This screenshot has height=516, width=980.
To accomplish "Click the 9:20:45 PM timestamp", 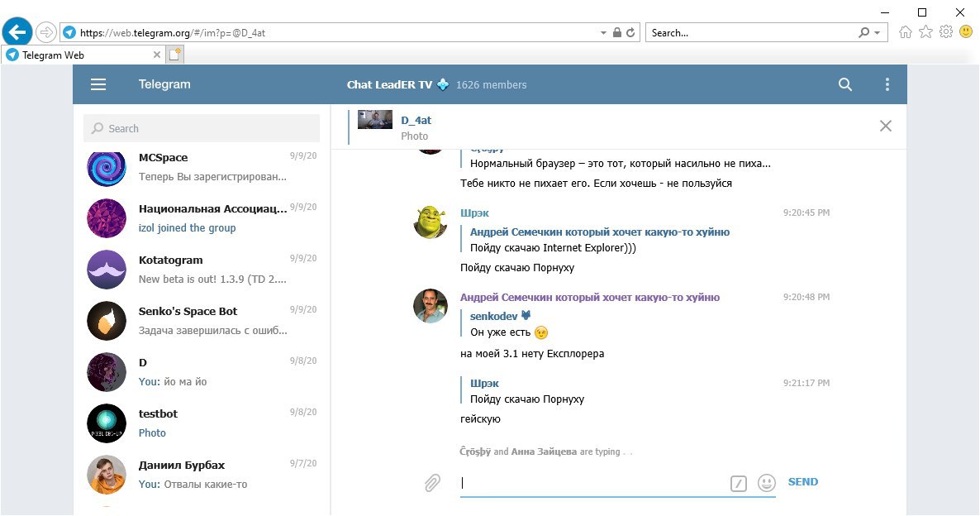I will (x=806, y=213).
